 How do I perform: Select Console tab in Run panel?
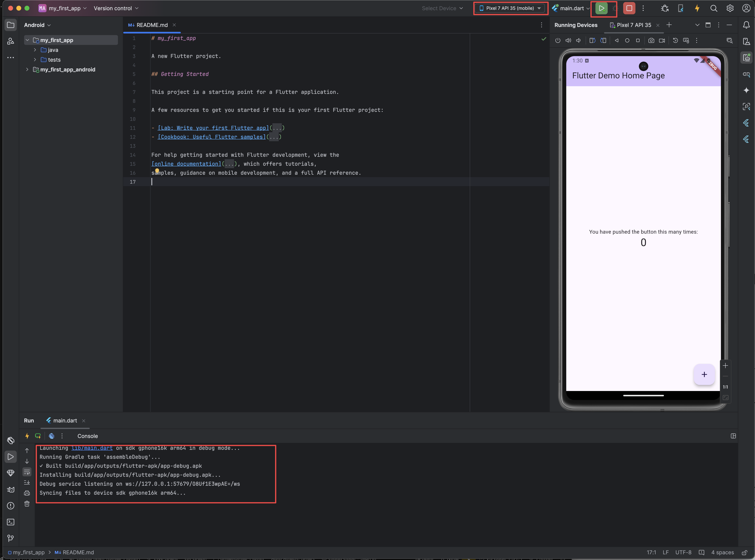click(x=87, y=436)
